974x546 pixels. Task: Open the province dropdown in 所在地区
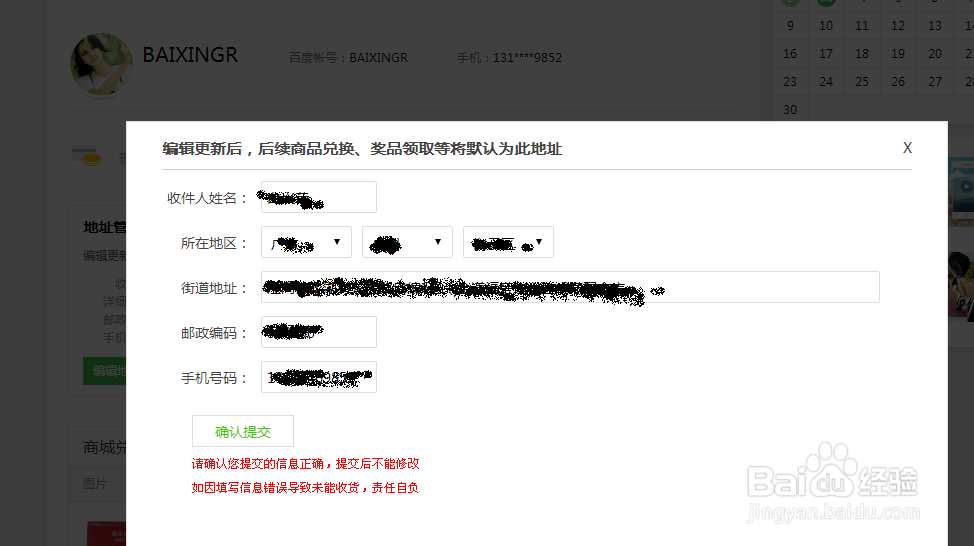point(306,242)
